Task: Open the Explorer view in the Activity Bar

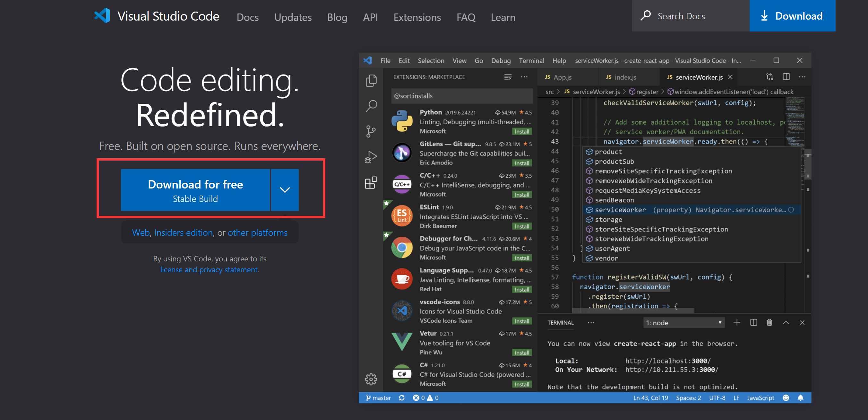Action: pyautogui.click(x=371, y=81)
